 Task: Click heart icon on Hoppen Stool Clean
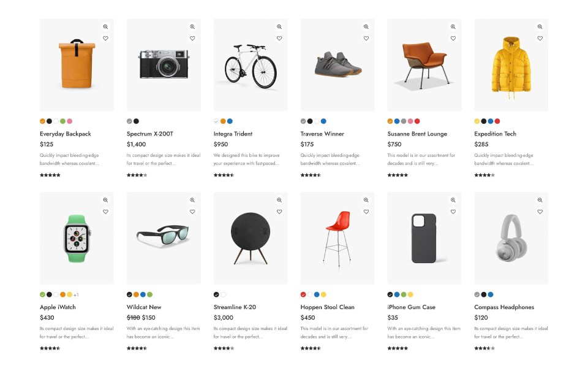366,212
